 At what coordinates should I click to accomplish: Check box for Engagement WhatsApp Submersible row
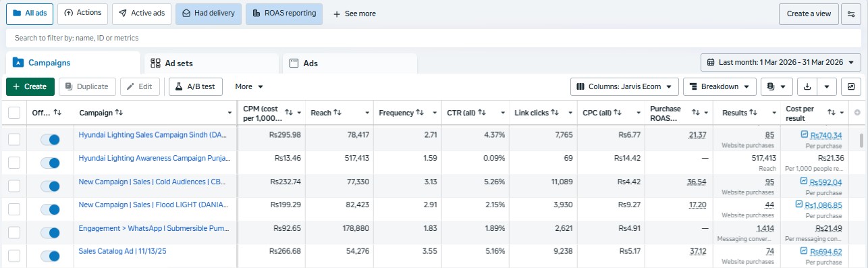(x=14, y=232)
